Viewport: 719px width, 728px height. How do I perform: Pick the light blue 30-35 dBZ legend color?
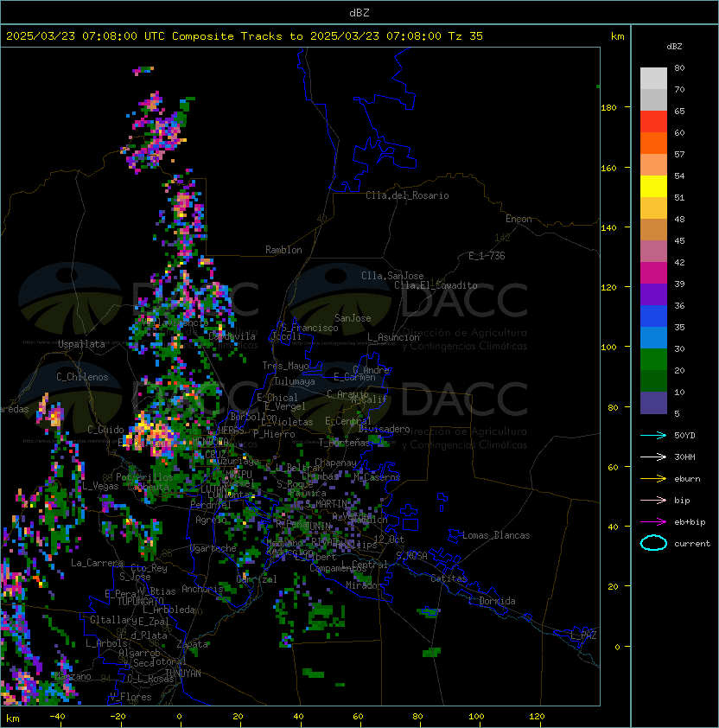(653, 338)
